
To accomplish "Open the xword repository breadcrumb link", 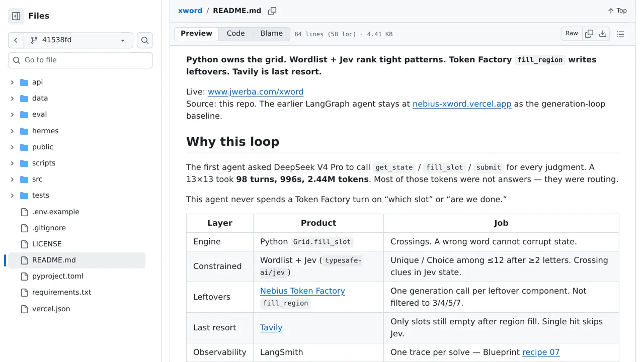I will point(190,11).
